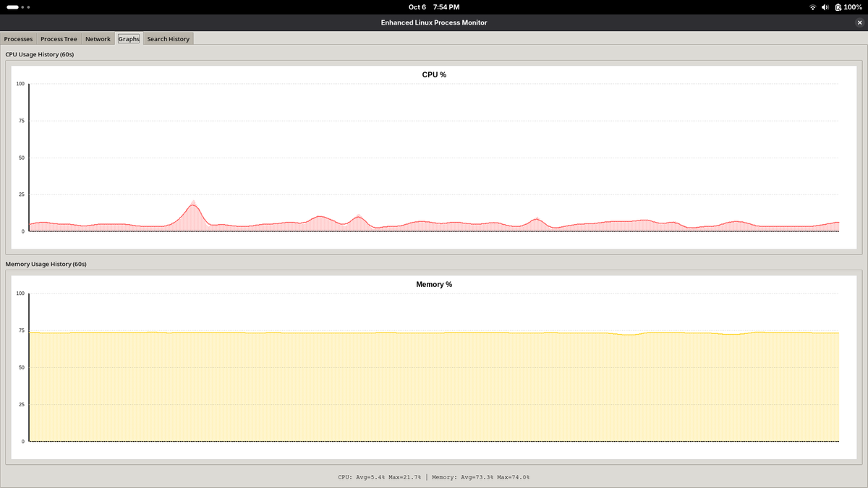Switch to the Processes tab
Screen dimensions: 868x488
(19, 39)
